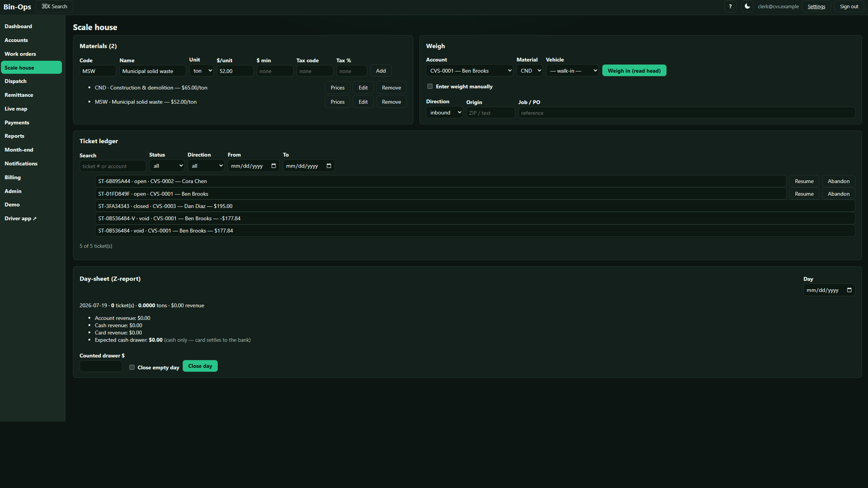This screenshot has height=488, width=868.
Task: Focus $/unit field showing 52.00
Action: [x=235, y=71]
